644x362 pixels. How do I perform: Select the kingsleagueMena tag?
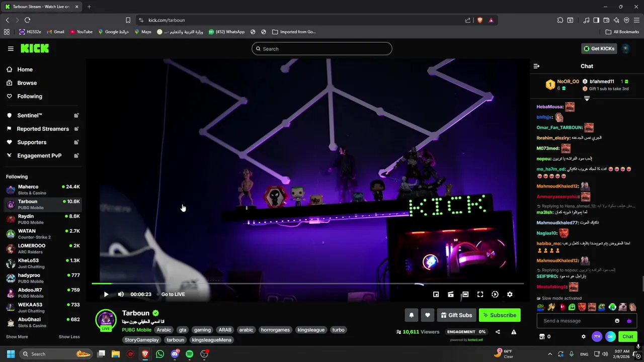pyautogui.click(x=212, y=340)
